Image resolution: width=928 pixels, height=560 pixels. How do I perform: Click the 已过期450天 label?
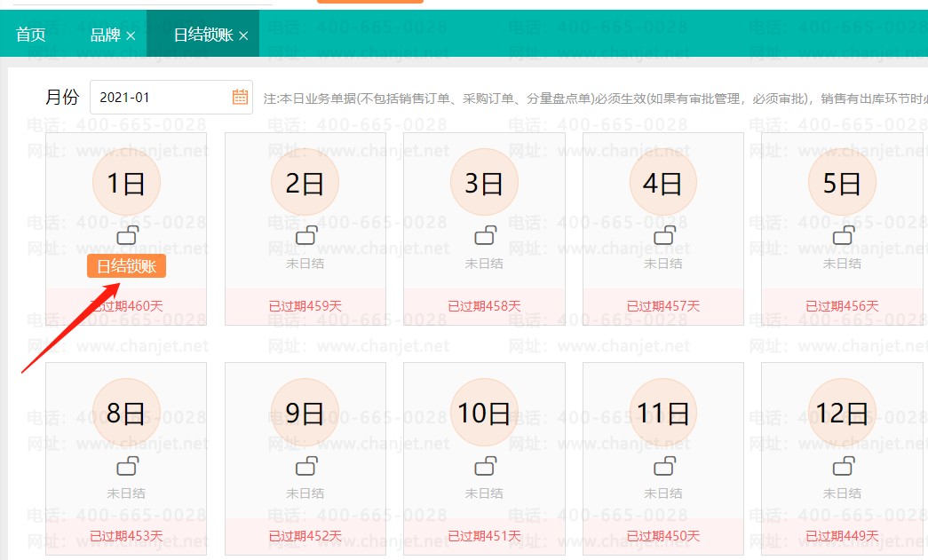tap(662, 536)
